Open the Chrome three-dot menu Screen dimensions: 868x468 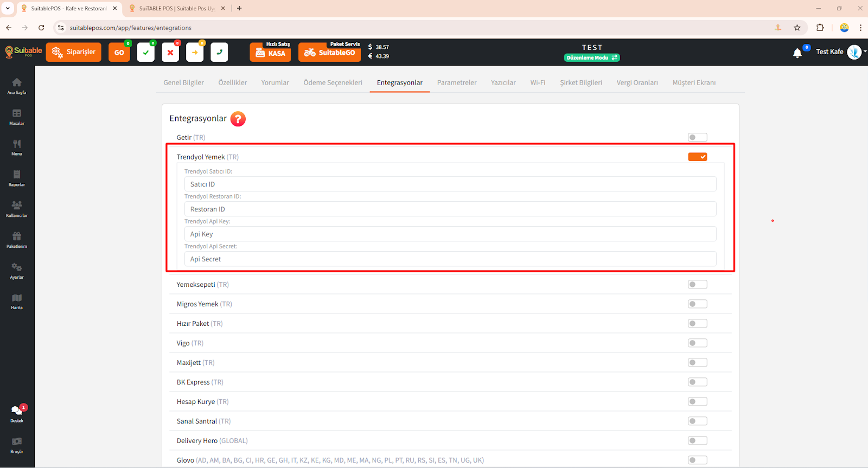click(861, 28)
